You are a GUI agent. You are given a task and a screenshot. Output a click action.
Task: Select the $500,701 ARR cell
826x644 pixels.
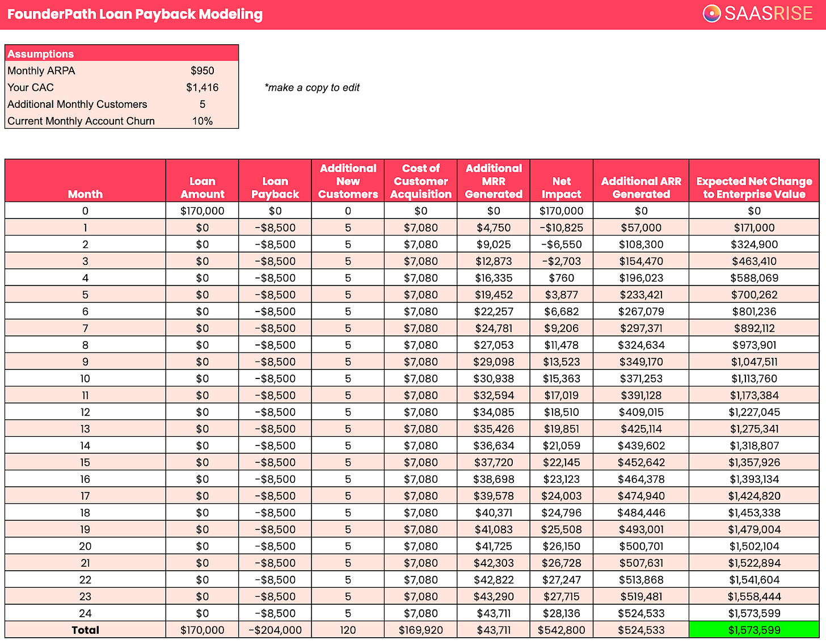coord(641,546)
